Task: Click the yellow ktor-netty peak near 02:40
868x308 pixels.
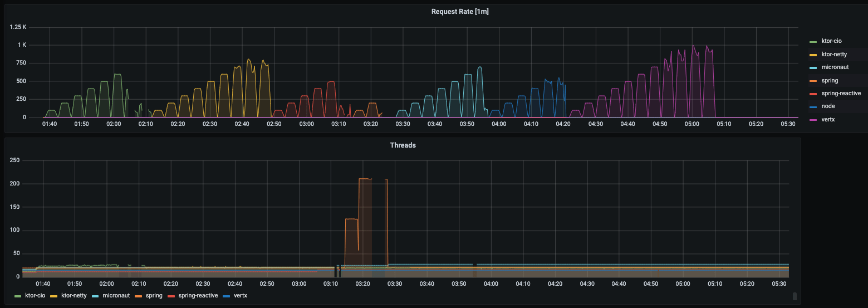Action: point(249,60)
